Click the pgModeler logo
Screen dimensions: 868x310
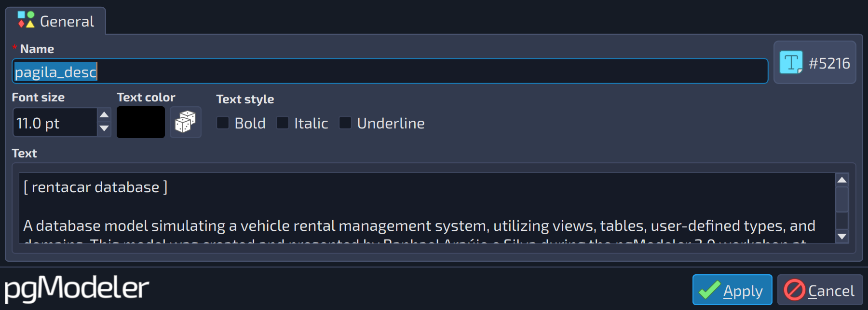77,288
